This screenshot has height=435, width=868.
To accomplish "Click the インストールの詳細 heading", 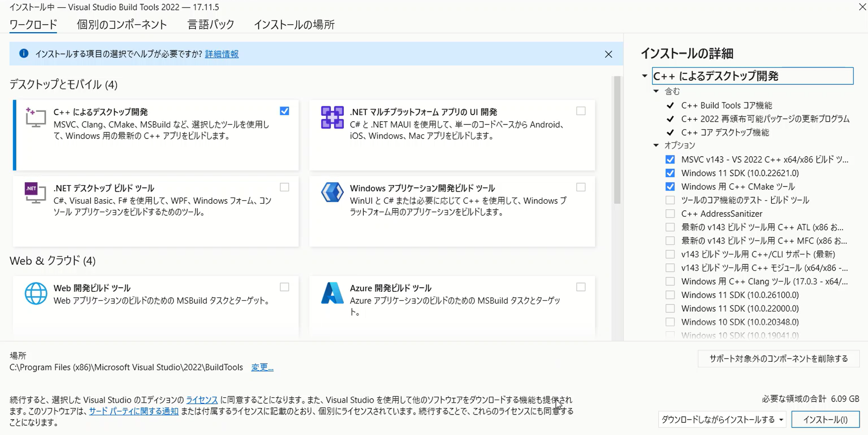I will click(x=687, y=54).
